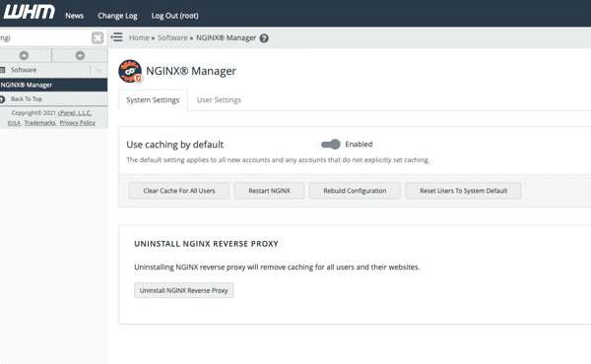Select NGINX® Manager in sidebar

pyautogui.click(x=53, y=85)
